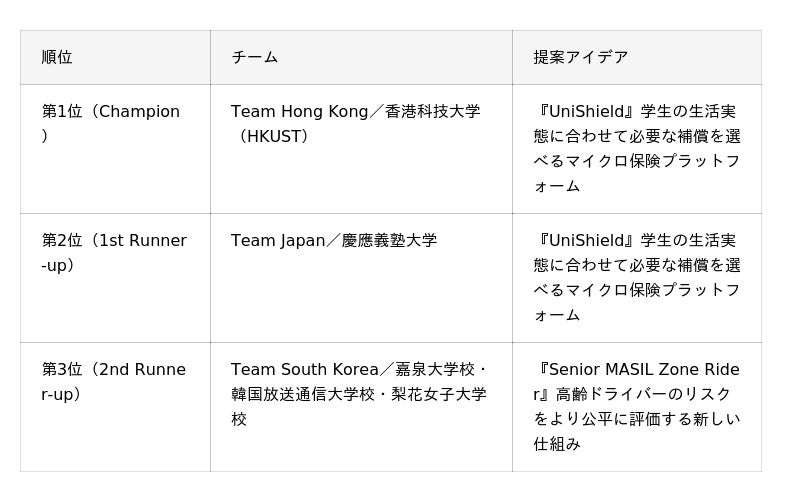Click 仕組み text in the last row
Image resolution: width=800 pixels, height=502 pixels.
point(557,444)
